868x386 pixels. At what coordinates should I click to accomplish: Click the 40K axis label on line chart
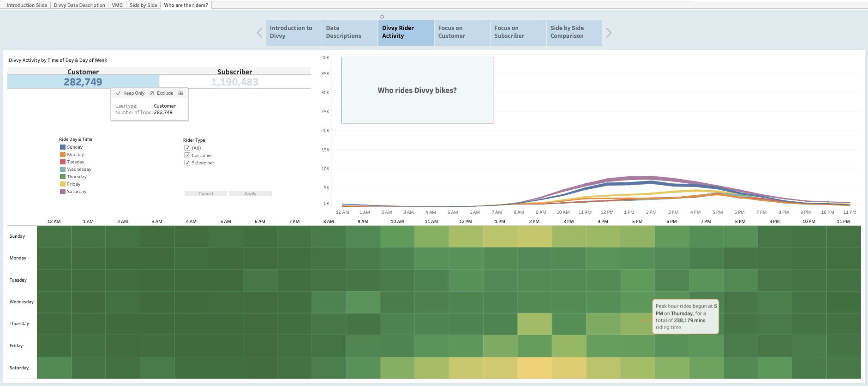coord(325,58)
